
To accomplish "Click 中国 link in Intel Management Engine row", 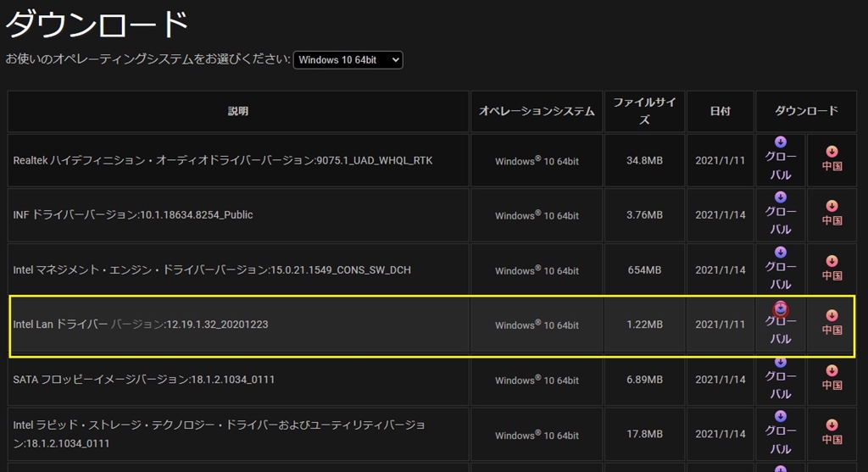I will [x=832, y=275].
